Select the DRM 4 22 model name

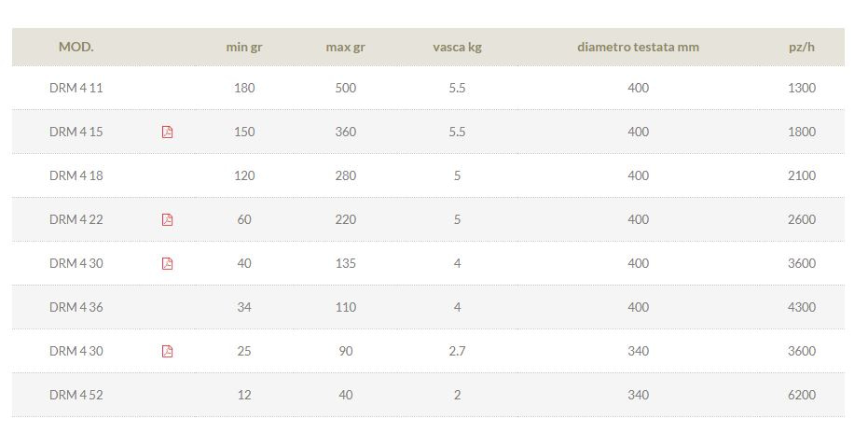tap(76, 219)
